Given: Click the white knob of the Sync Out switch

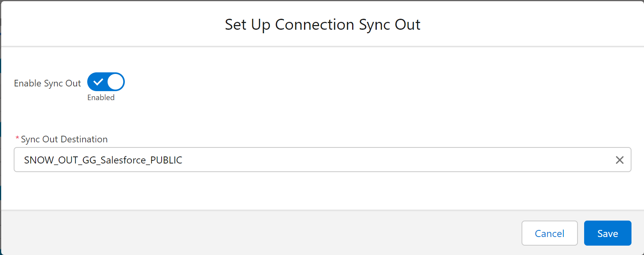Looking at the screenshot, I should pyautogui.click(x=115, y=82).
